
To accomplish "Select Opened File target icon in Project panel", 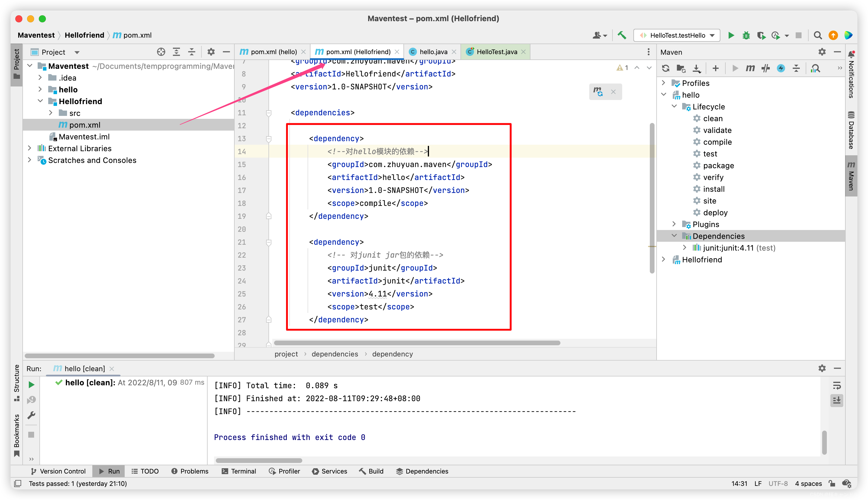I will pos(161,52).
